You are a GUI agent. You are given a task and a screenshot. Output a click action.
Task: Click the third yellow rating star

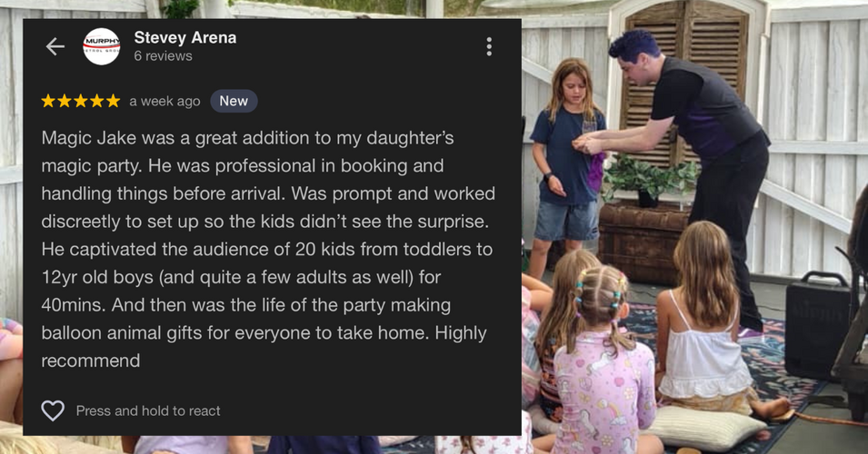pos(81,101)
